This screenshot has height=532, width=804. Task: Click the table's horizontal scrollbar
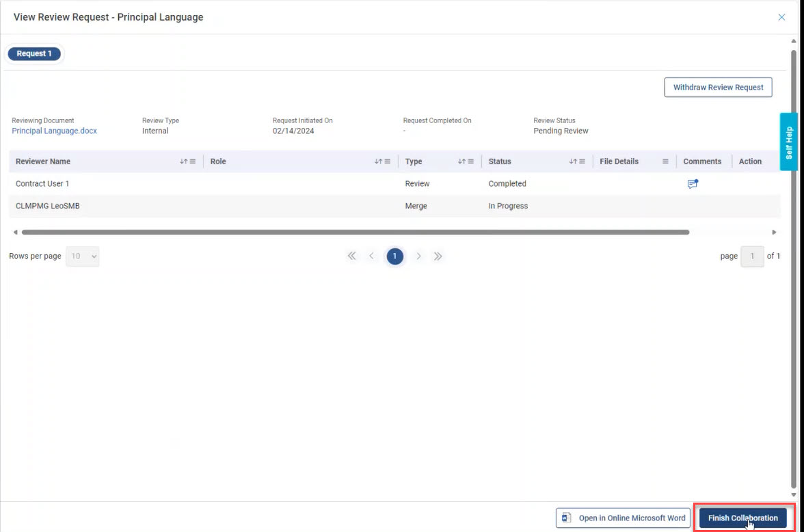pyautogui.click(x=356, y=232)
